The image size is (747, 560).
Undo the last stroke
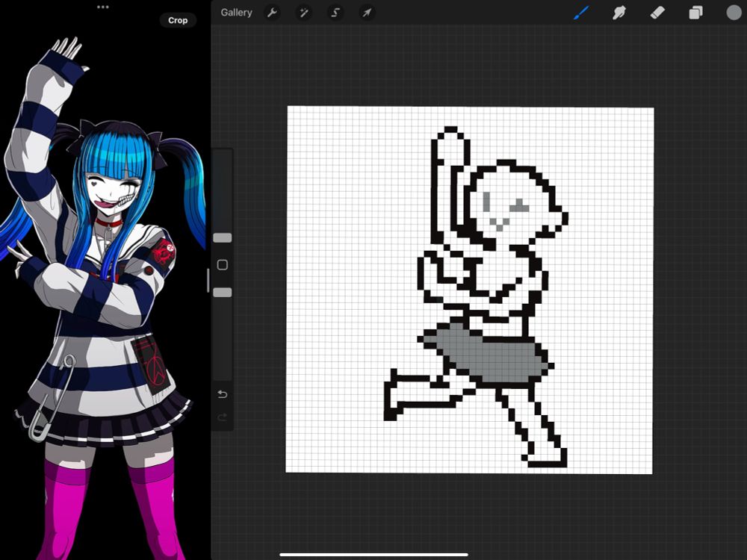coord(223,394)
